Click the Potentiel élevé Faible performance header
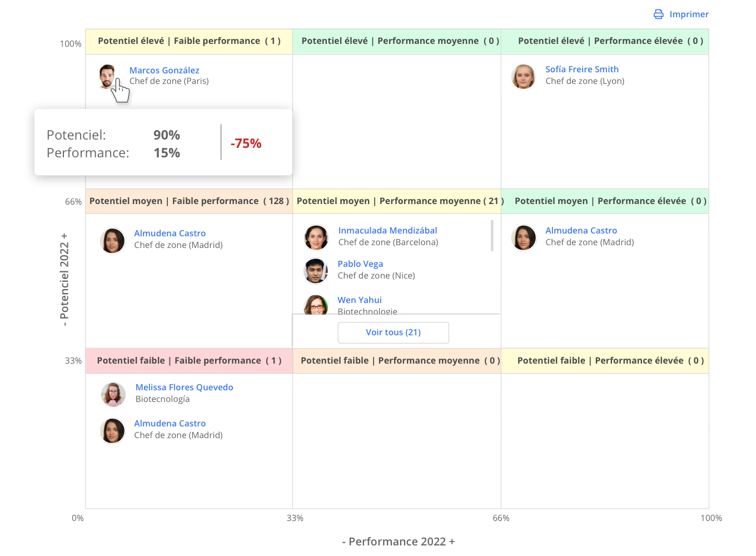The width and height of the screenshot is (756, 556). pyautogui.click(x=188, y=41)
